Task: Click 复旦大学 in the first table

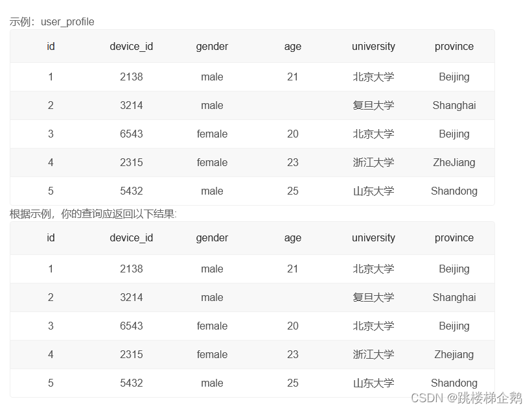Action: (373, 105)
